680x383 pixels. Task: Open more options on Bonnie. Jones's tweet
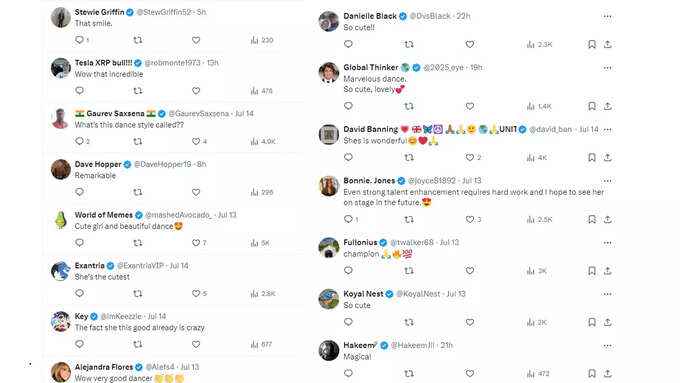607,181
